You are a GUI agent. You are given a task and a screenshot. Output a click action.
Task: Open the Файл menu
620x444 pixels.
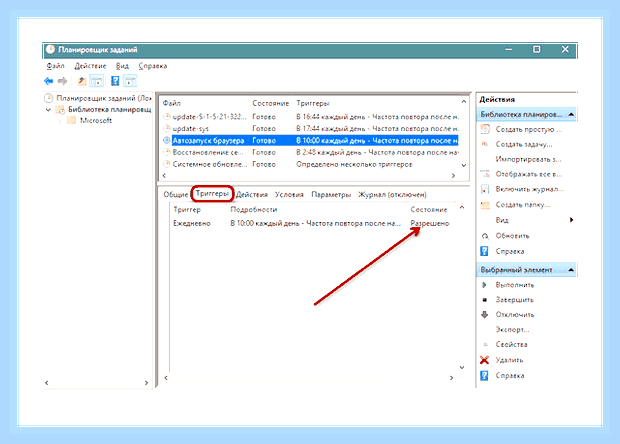[55, 66]
